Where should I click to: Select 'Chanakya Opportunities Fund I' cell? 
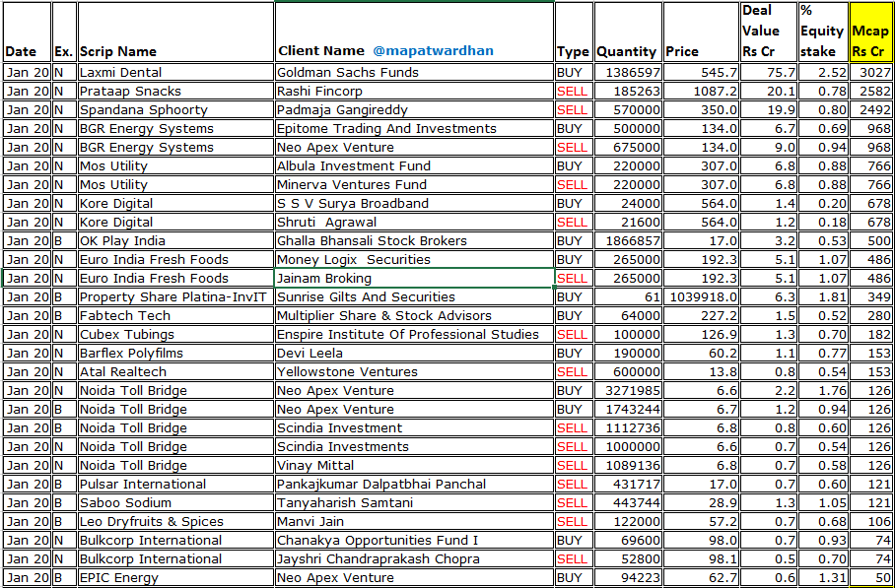(414, 540)
